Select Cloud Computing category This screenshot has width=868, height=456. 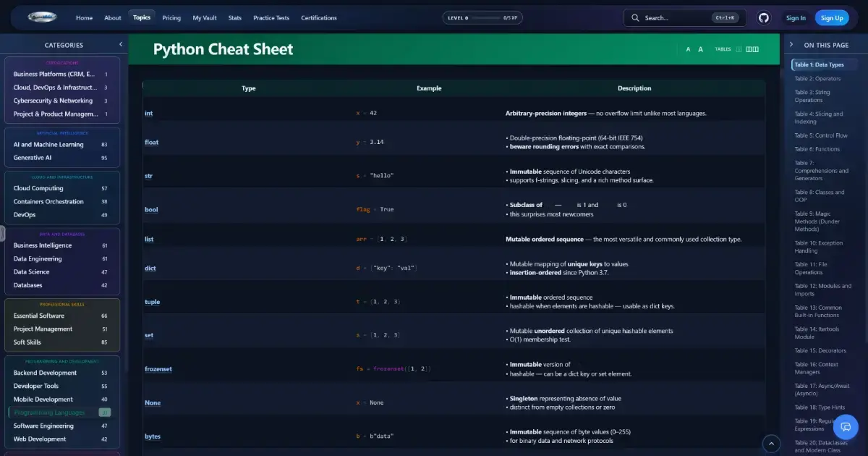pyautogui.click(x=62, y=188)
